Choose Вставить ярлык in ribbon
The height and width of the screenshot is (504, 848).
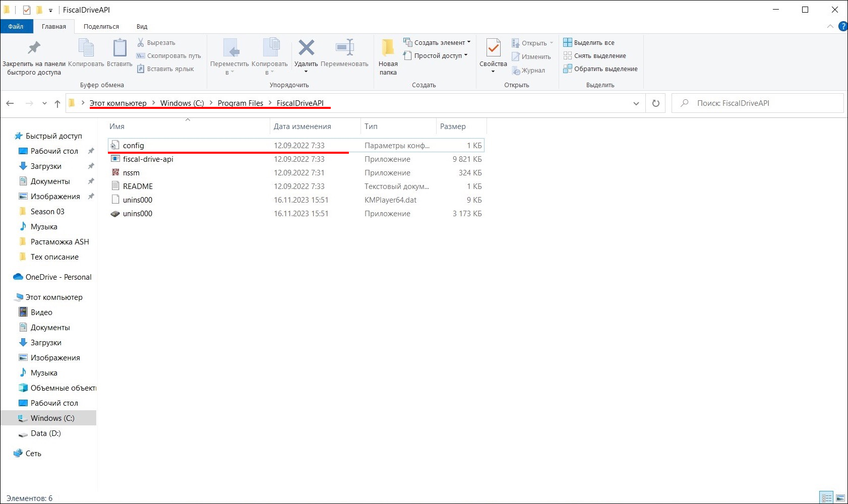165,69
